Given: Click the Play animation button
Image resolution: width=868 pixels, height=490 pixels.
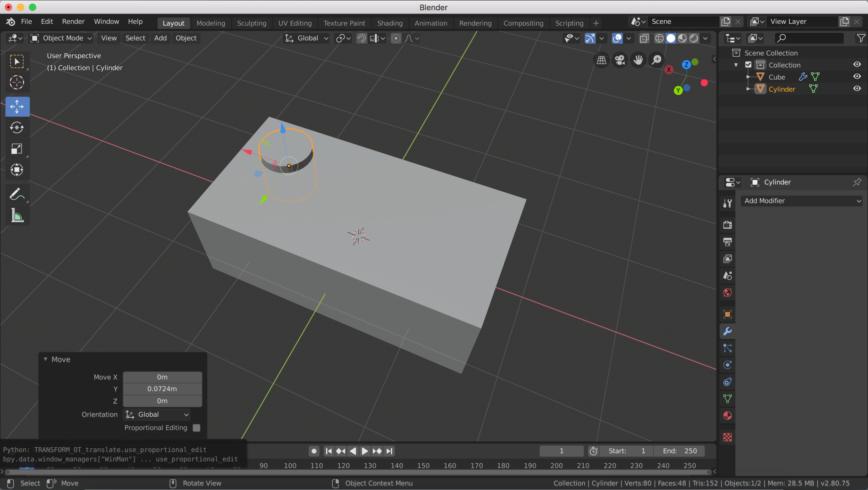Looking at the screenshot, I should (x=365, y=451).
